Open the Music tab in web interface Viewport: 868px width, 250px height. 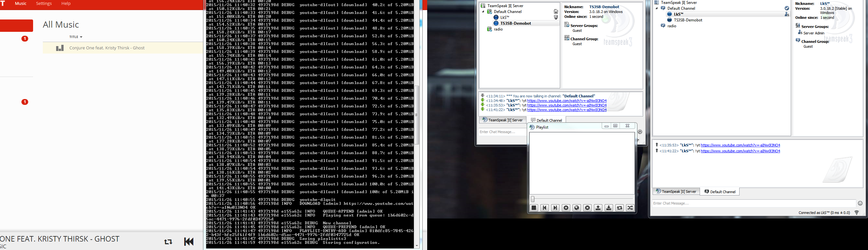click(x=21, y=3)
